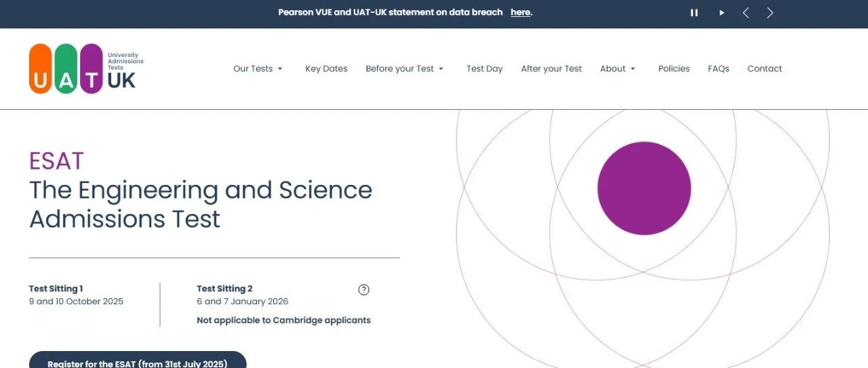Play the announcement banner carousel
868x368 pixels.
tap(722, 13)
